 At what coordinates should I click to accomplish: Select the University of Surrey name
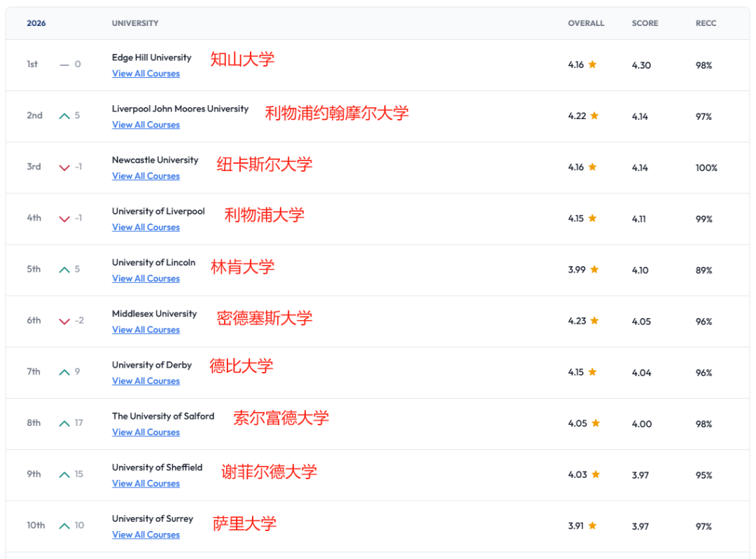coord(153,518)
